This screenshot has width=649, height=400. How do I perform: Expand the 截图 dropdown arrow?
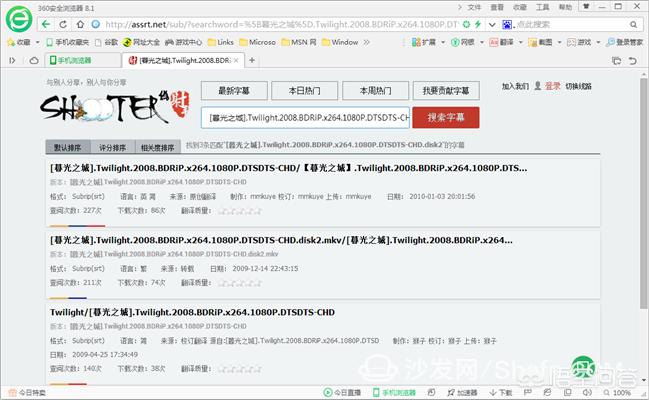point(560,42)
